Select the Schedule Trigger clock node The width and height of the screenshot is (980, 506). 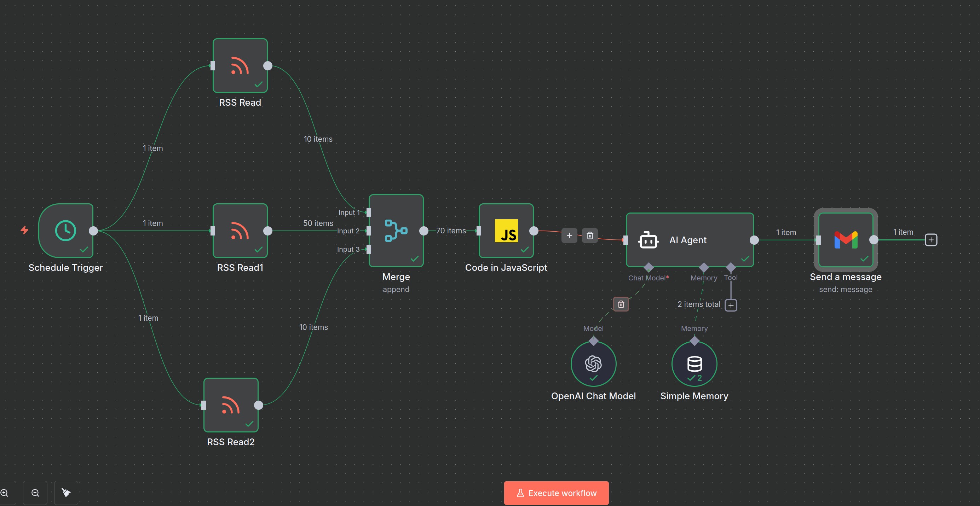(x=66, y=231)
